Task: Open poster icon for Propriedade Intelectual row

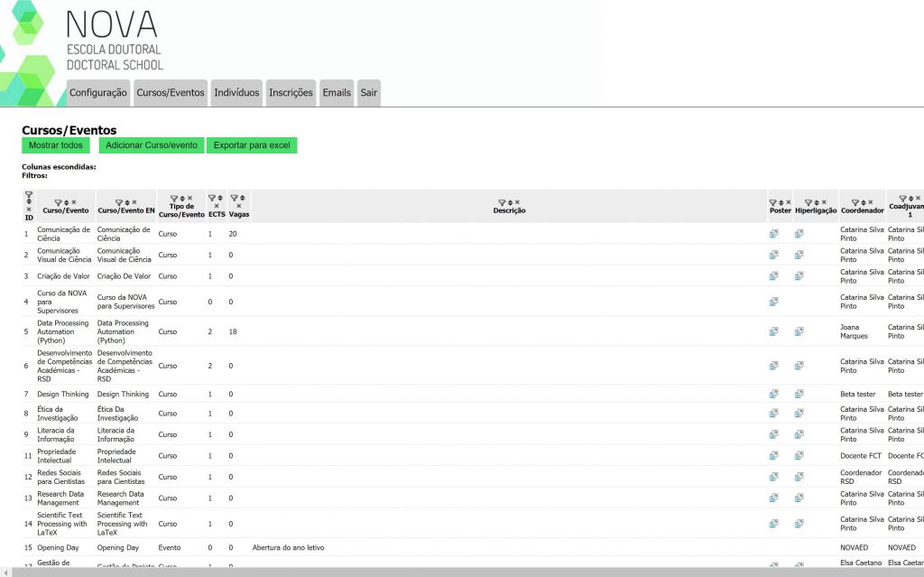Action: pyautogui.click(x=773, y=455)
